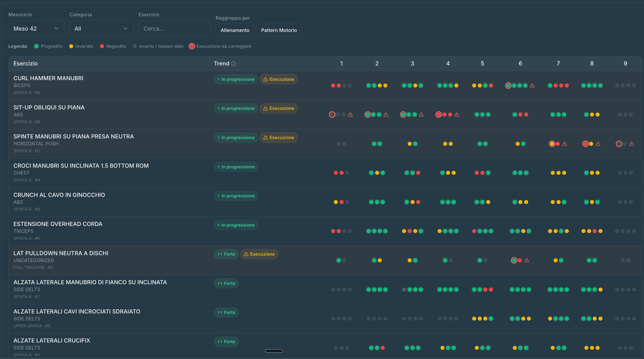The width and height of the screenshot is (644, 359).
Task: Click the info icon next to Trend
Action: coord(233,64)
